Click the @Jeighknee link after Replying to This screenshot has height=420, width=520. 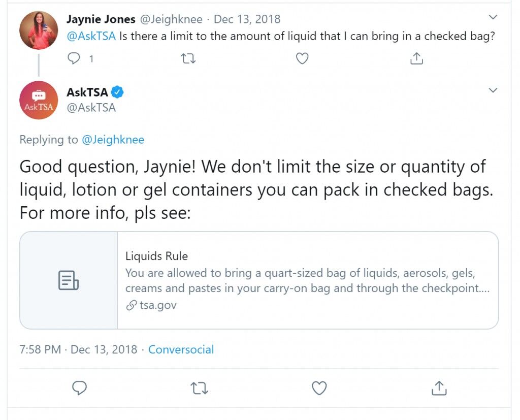click(113, 140)
